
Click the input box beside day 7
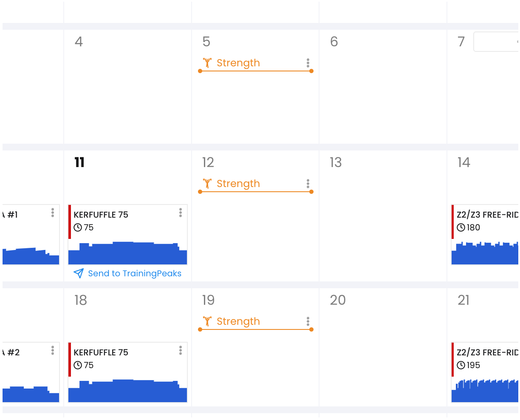[x=496, y=42]
